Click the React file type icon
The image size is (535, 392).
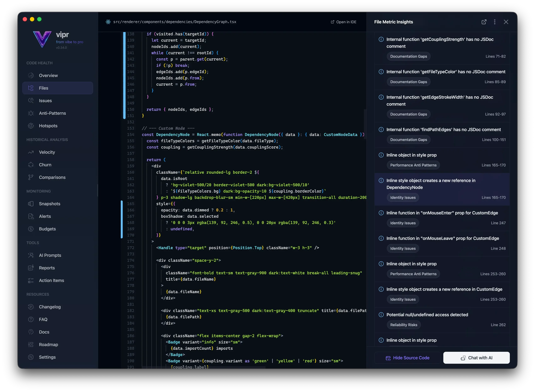[x=108, y=22]
